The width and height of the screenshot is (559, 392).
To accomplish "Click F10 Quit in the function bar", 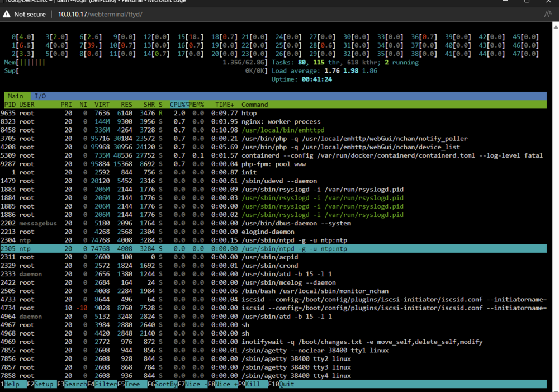I will click(x=281, y=384).
